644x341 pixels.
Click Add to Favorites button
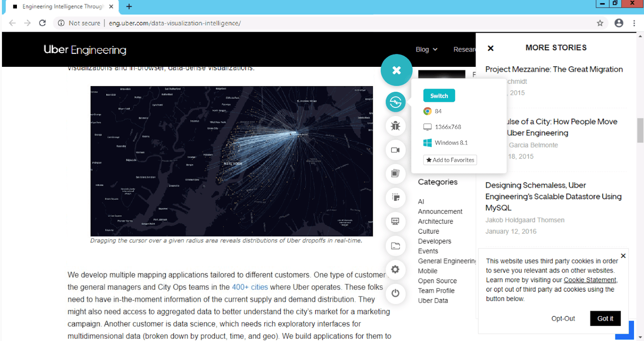pyautogui.click(x=450, y=160)
